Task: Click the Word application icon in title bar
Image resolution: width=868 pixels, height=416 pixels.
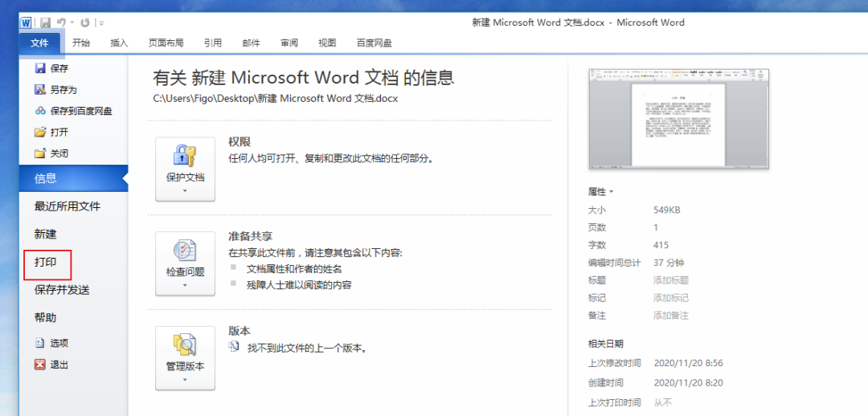Action: point(26,22)
